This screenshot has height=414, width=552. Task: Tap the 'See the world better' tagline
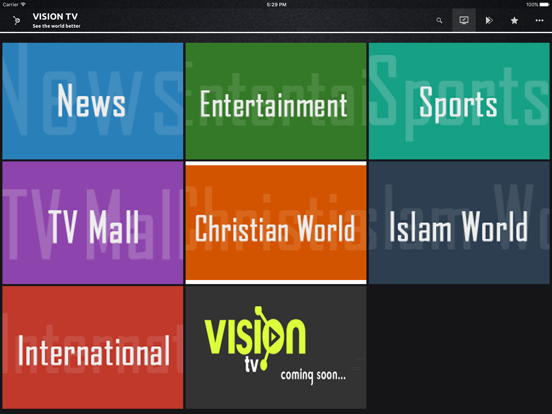coord(56,26)
